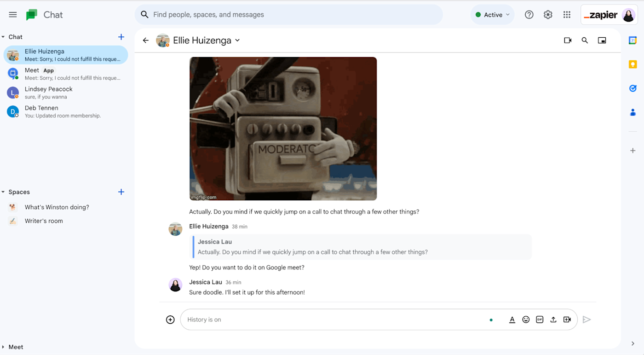Screen dimensions: 644x355
Task: Click Ellie Huizenga's avatar beside her reply
Action: 175,229
